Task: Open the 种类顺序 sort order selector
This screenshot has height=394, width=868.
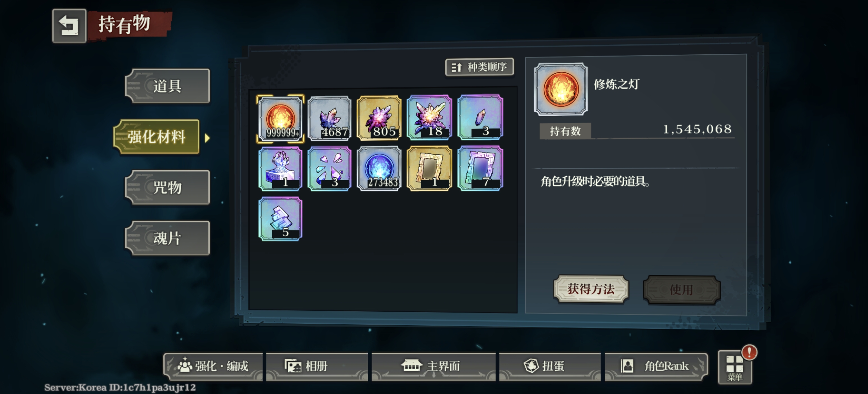Action: click(479, 67)
